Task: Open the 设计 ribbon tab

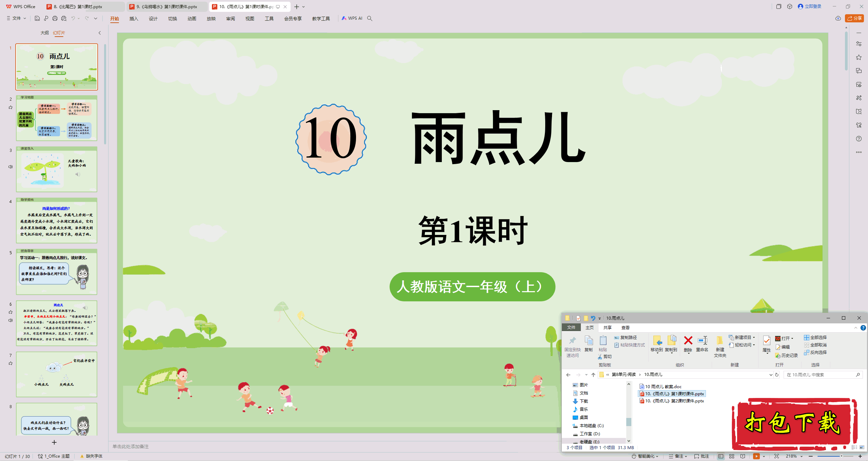Action: 153,19
